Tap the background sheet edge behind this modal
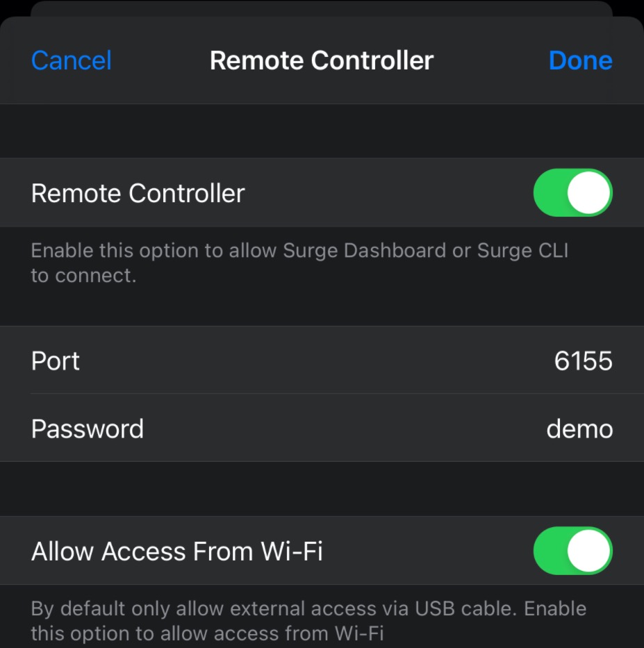The height and width of the screenshot is (648, 644). tap(322, 8)
